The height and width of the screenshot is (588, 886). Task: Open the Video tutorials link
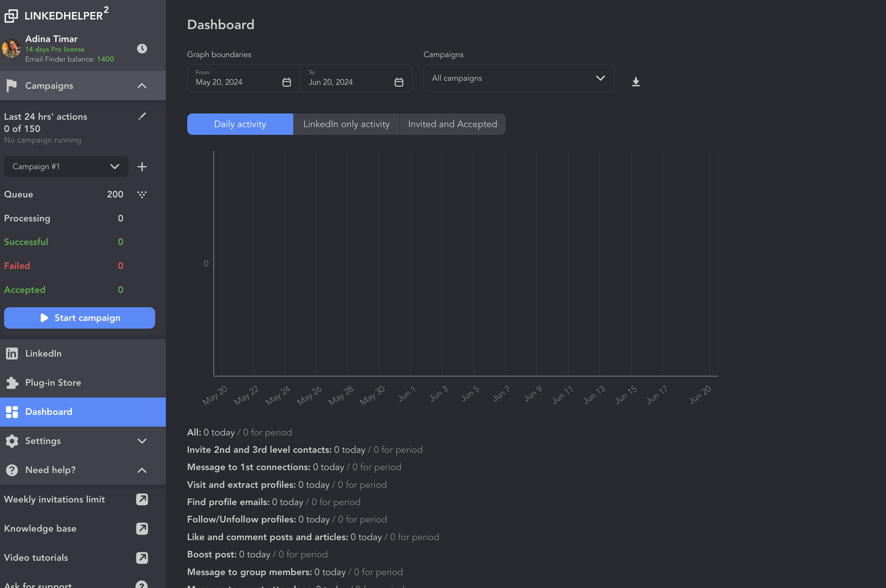point(36,558)
